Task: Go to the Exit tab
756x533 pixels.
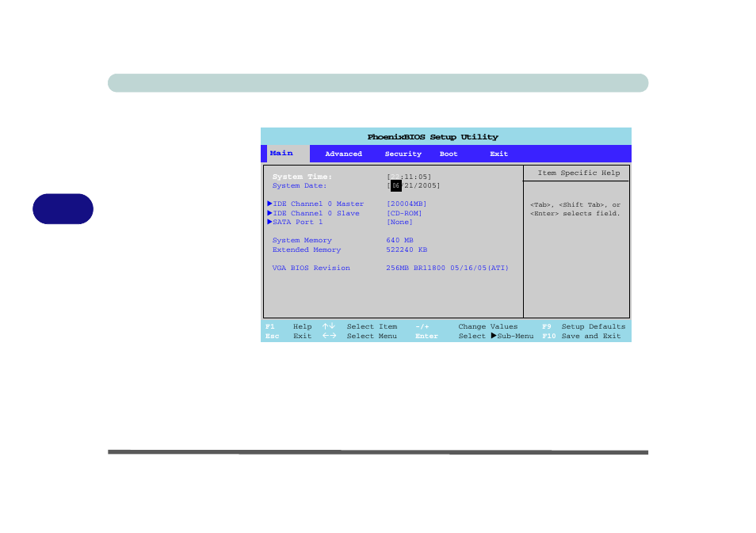Action: click(499, 154)
